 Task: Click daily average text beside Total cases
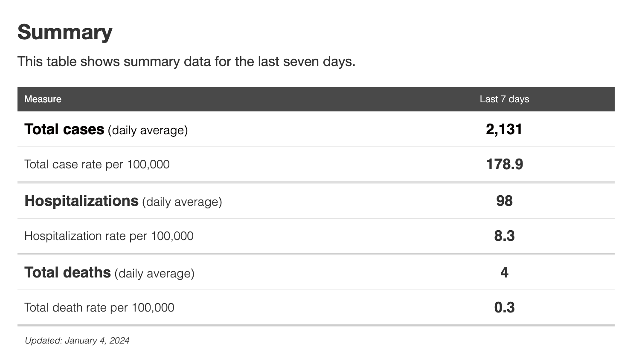click(x=148, y=130)
